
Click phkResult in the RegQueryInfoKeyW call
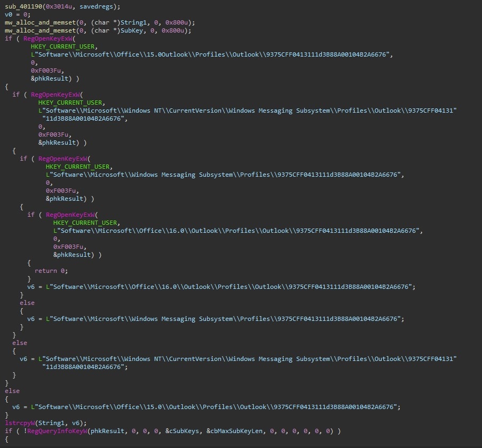tap(107, 431)
